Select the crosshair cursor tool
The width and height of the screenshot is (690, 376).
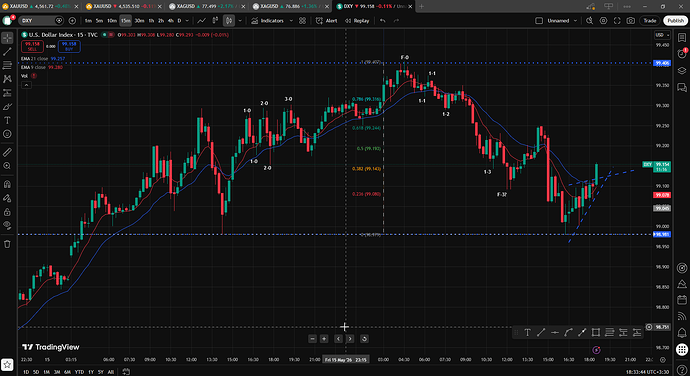click(7, 38)
